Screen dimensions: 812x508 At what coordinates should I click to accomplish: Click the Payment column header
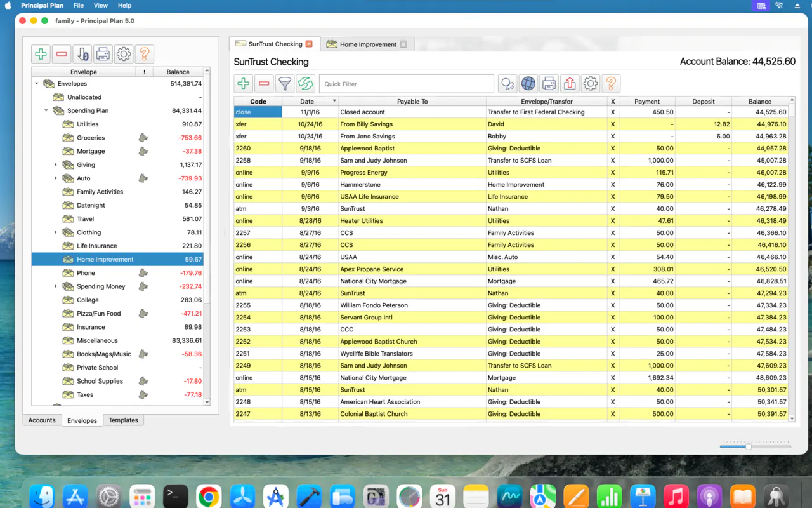(x=647, y=102)
